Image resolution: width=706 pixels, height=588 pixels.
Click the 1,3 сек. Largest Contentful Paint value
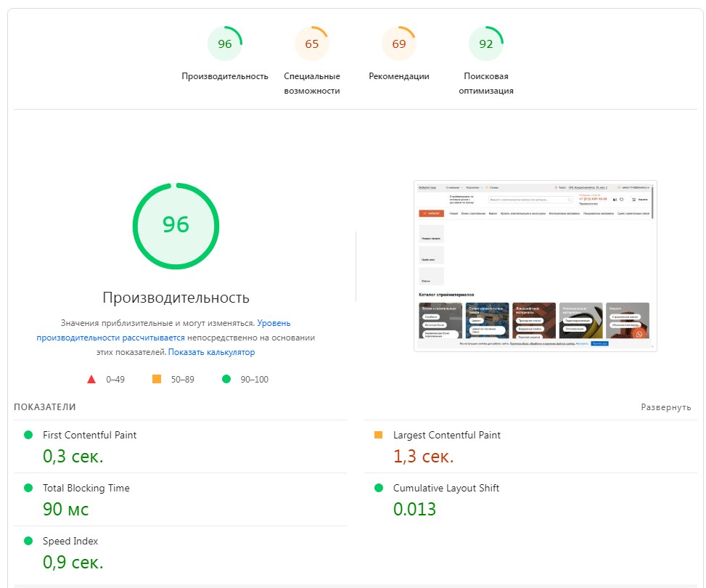click(x=423, y=456)
